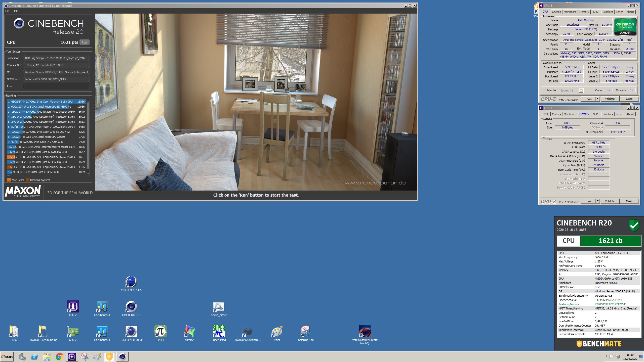
Task: Open the HWBOTx265Bench desktop icon
Action: tap(248, 334)
